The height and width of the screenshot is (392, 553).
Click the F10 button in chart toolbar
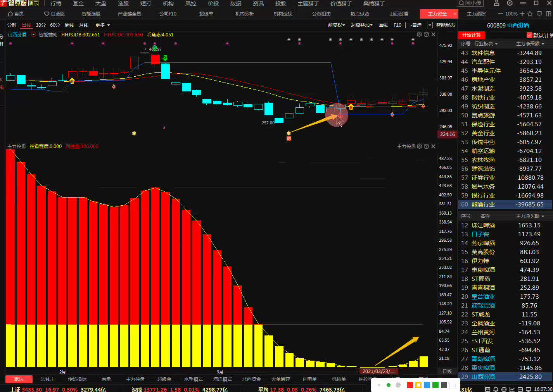[397, 25]
